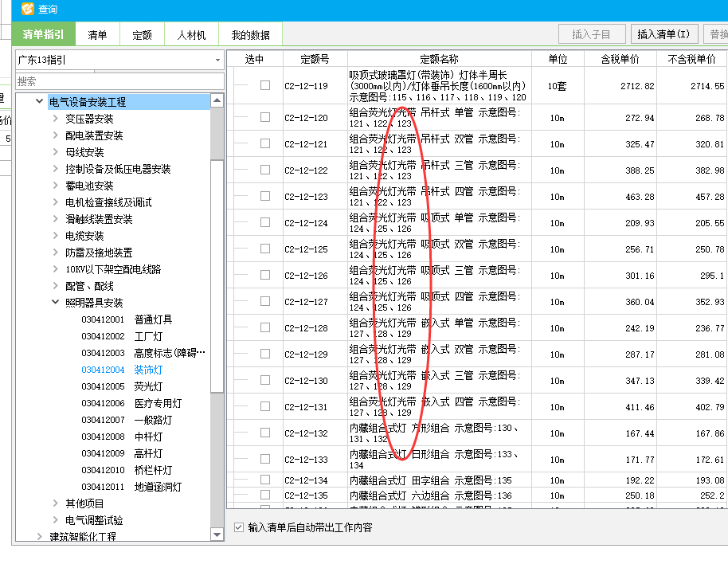Check the box for C2-12-121
The image size is (728, 564).
coord(265,144)
